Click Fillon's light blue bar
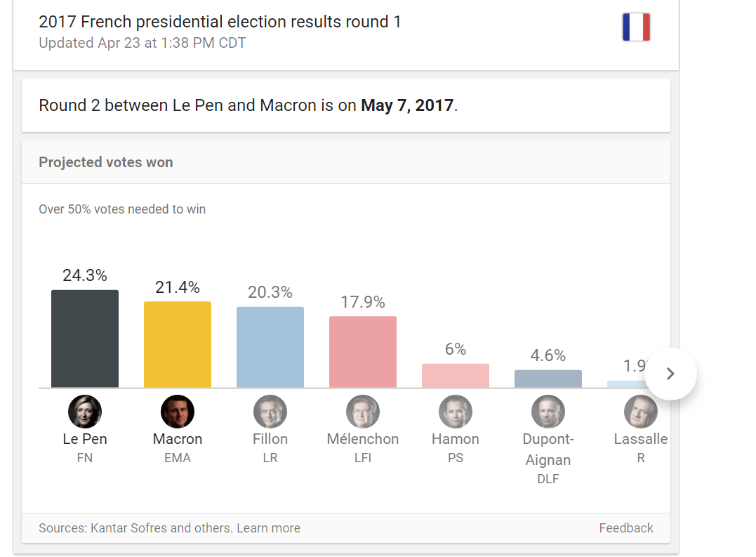Image resolution: width=756 pixels, height=557 pixels. (x=270, y=347)
